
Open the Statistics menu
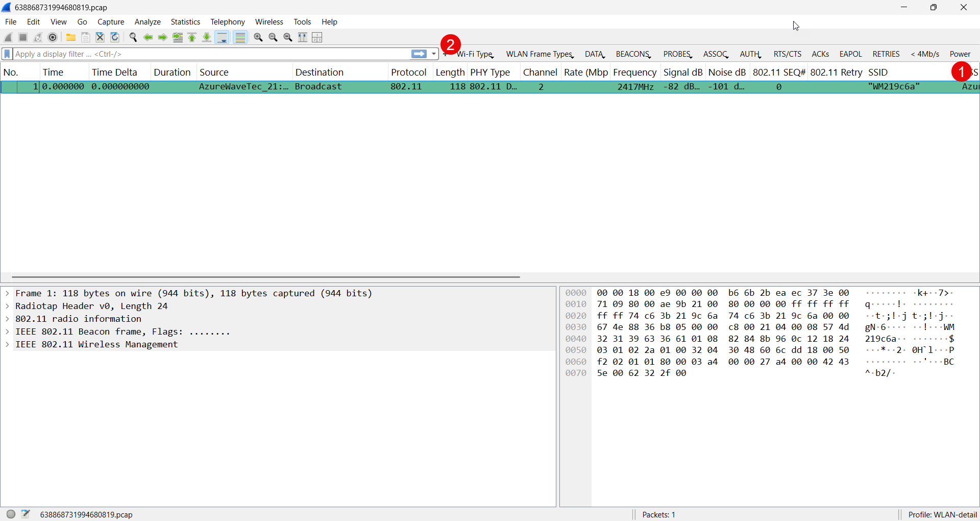185,21
